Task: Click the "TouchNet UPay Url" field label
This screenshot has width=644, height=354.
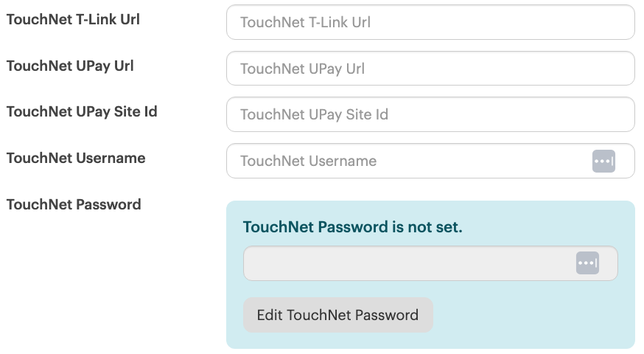Action: 70,66
